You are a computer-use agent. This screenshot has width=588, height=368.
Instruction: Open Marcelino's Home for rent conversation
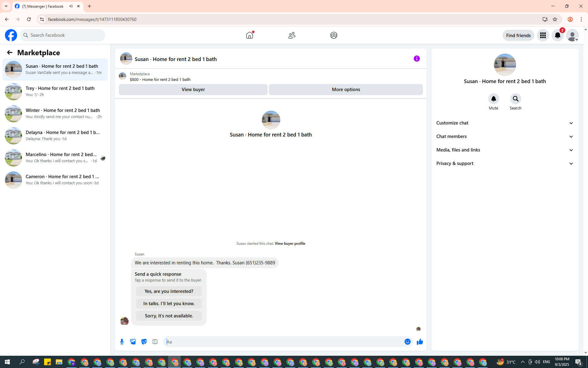pos(55,158)
